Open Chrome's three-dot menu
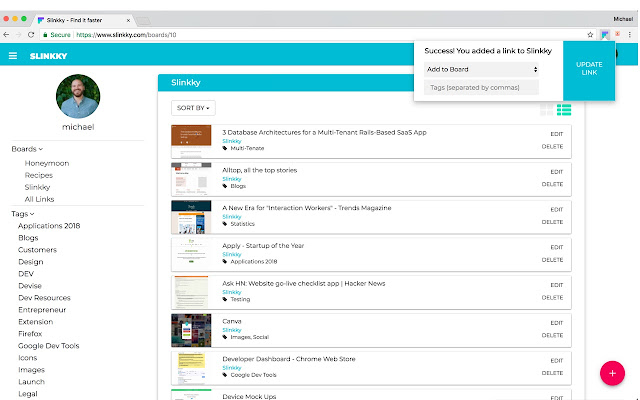The height and width of the screenshot is (400, 640). [x=630, y=35]
